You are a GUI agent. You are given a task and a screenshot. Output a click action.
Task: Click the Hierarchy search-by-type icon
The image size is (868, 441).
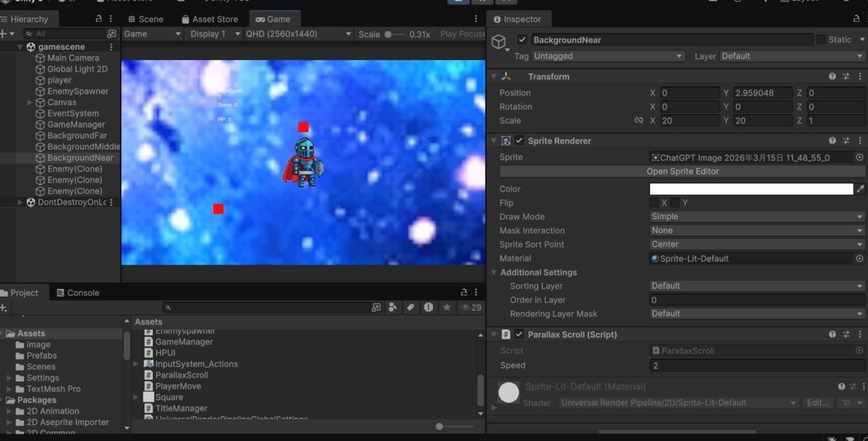111,34
